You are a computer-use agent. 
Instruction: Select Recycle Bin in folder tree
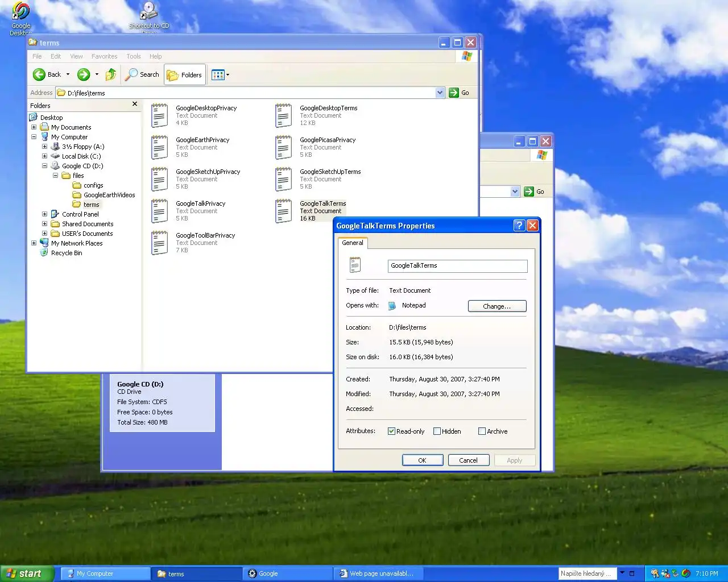67,253
